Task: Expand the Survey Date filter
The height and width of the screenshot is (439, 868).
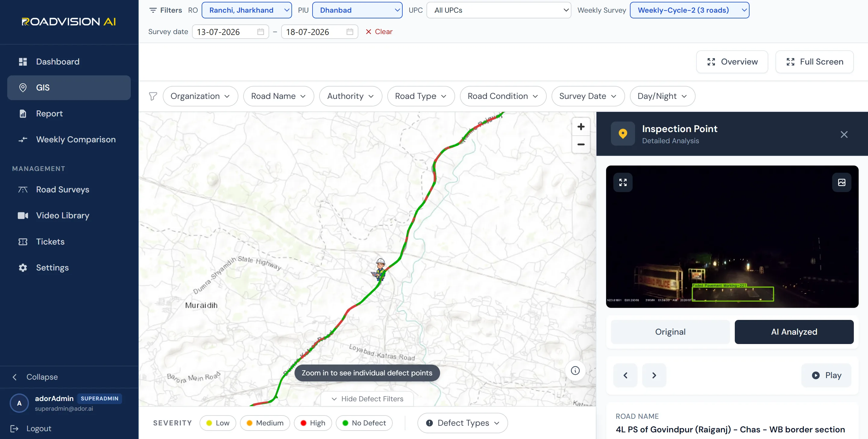Action: click(588, 96)
